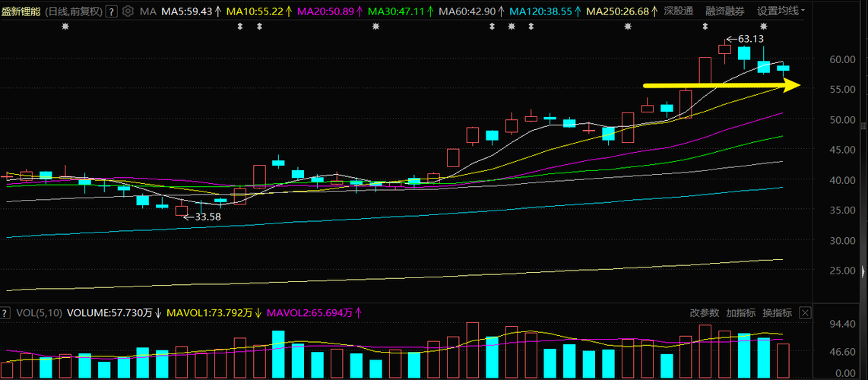Expand the 设置均线 dropdown
Viewport: 868px width, 380px height.
781,11
